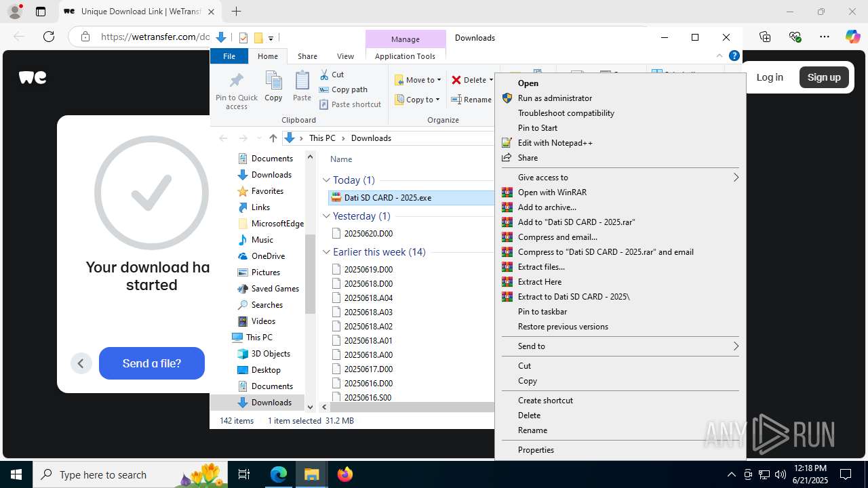Expand the Send to submenu

620,346
